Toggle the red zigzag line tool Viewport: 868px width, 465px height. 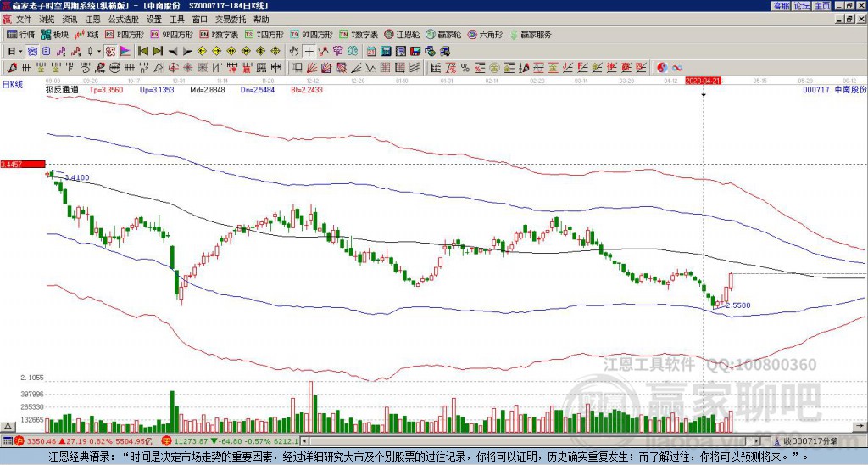[x=323, y=52]
